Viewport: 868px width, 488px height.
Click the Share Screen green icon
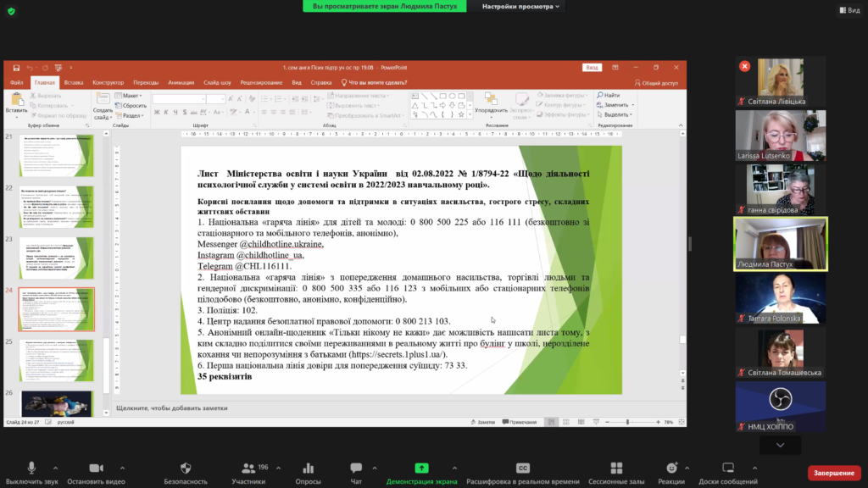(x=421, y=468)
